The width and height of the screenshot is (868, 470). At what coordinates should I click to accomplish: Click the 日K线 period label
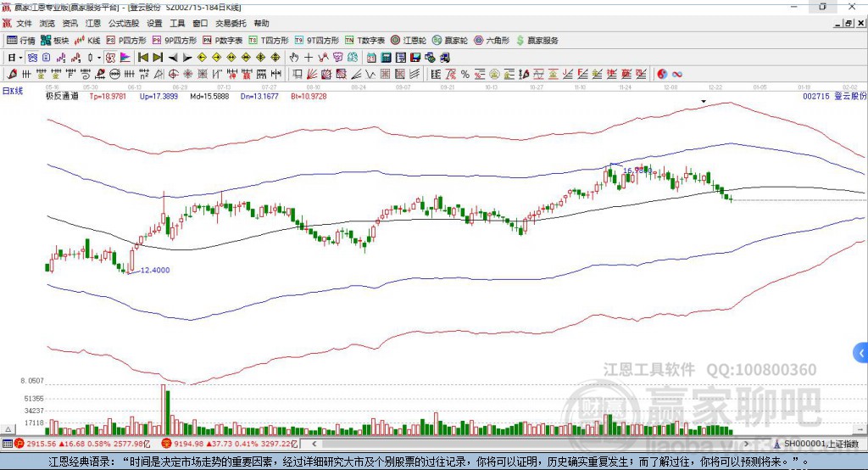pos(13,91)
